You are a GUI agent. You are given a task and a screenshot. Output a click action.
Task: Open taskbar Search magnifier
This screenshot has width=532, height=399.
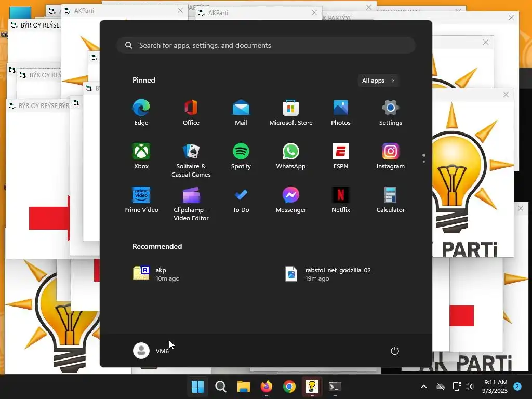[x=220, y=387]
